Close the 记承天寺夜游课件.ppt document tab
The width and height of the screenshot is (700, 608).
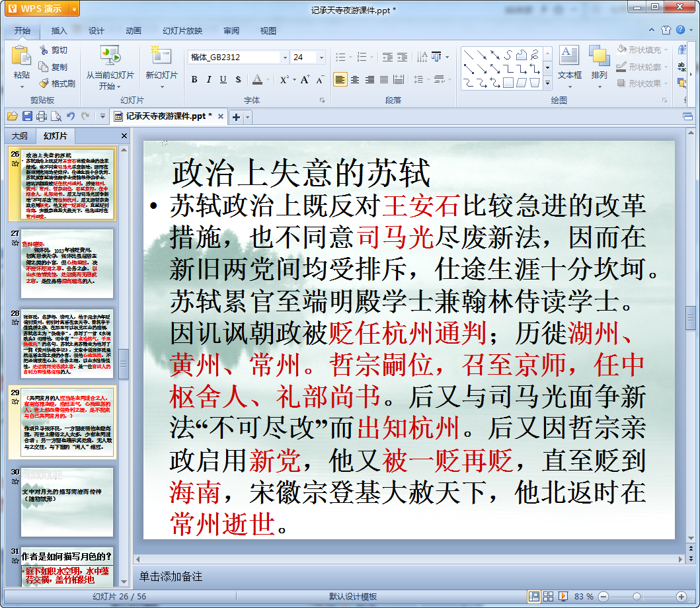pyautogui.click(x=221, y=116)
